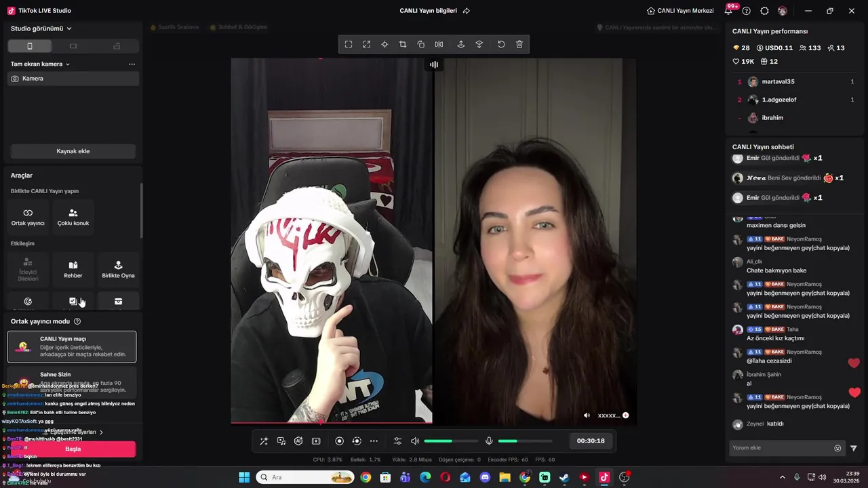This screenshot has width=868, height=488.
Task: Select the Sahne Sizin mode card
Action: tap(72, 382)
